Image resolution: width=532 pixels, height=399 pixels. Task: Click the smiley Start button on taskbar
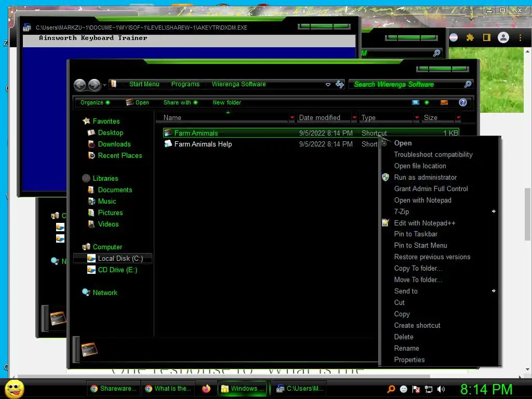pos(14,389)
